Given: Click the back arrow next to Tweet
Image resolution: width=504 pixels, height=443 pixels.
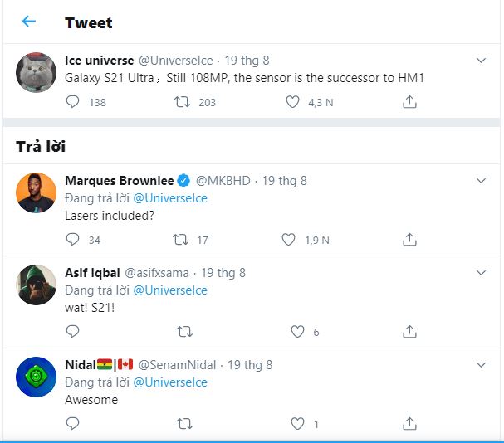Looking at the screenshot, I should [x=29, y=22].
